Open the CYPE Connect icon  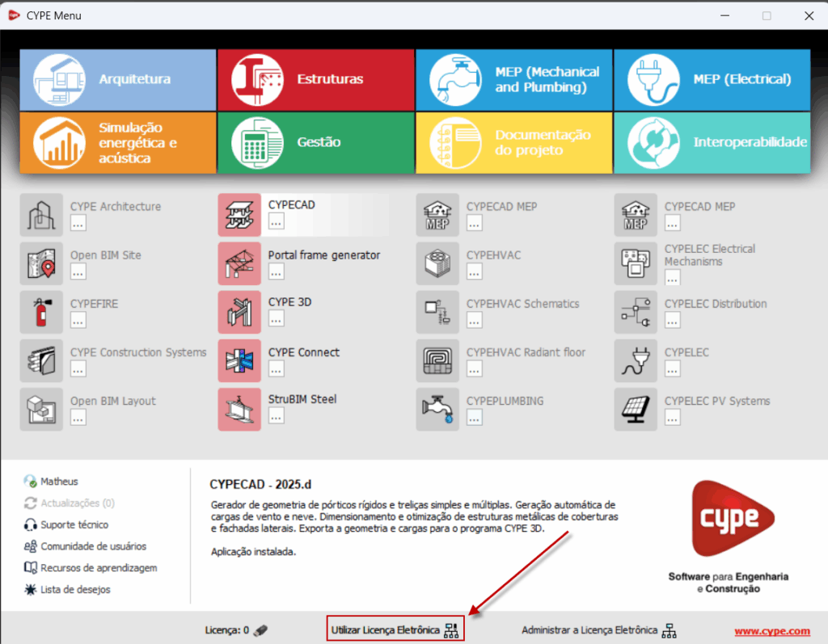click(239, 360)
